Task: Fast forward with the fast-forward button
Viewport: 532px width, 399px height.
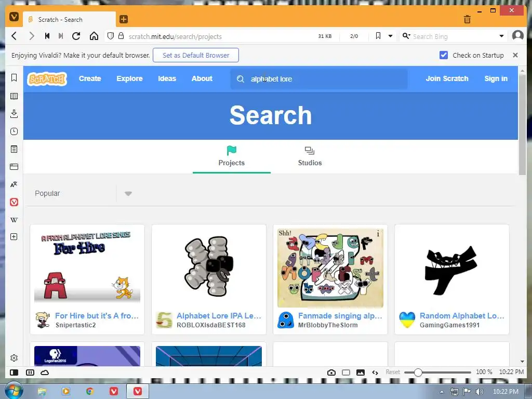Action: point(61,36)
